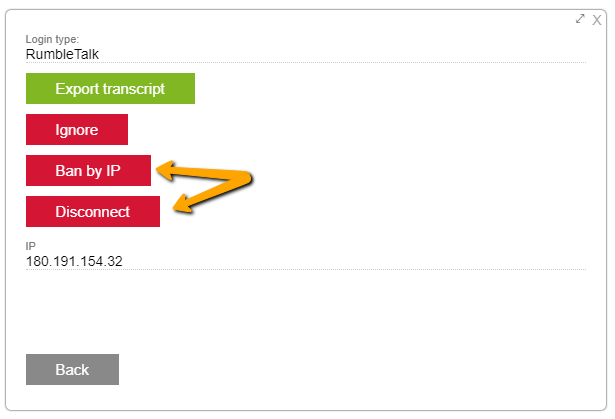This screenshot has width=615, height=419.
Task: Export the chat transcript
Action: coord(110,88)
